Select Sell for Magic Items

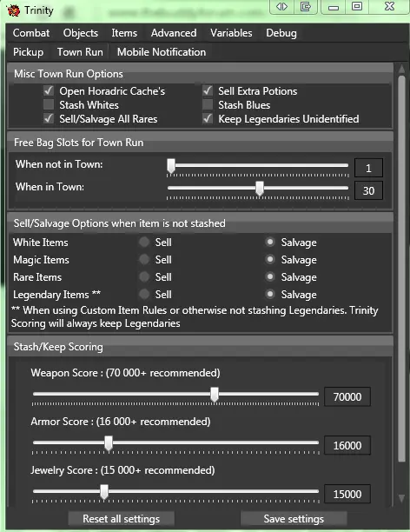coord(144,260)
